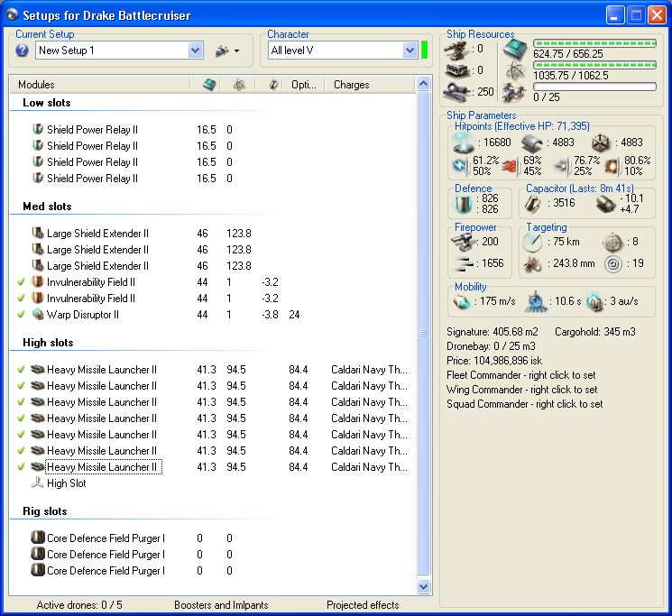This screenshot has height=616, width=672.
Task: Click the first Invulnerability Field II module icon
Action: point(38,282)
